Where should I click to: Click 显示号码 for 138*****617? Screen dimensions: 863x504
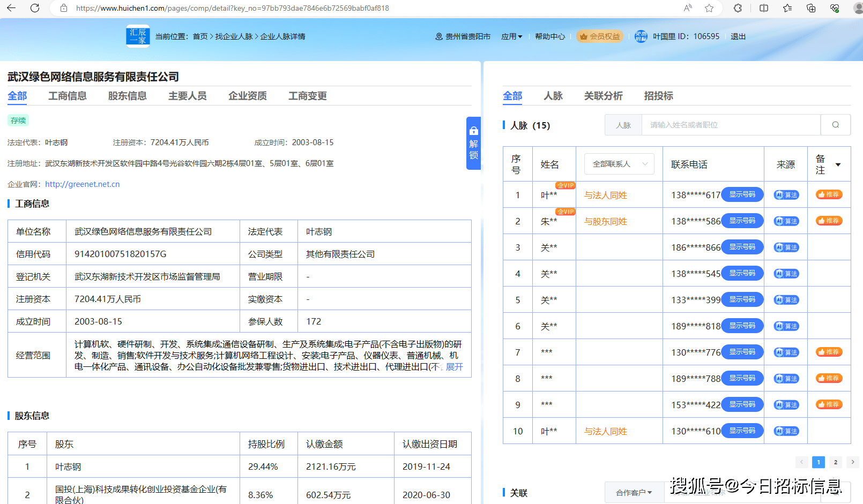[x=742, y=194]
